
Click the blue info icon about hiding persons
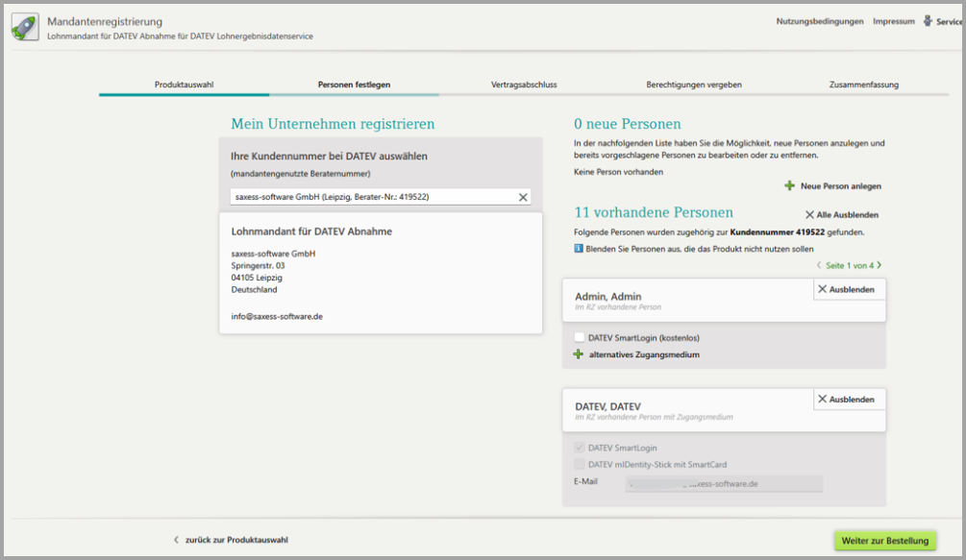tap(578, 249)
